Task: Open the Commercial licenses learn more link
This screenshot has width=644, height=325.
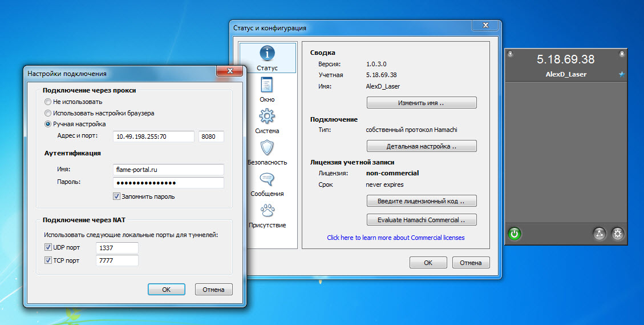Action: 396,238
